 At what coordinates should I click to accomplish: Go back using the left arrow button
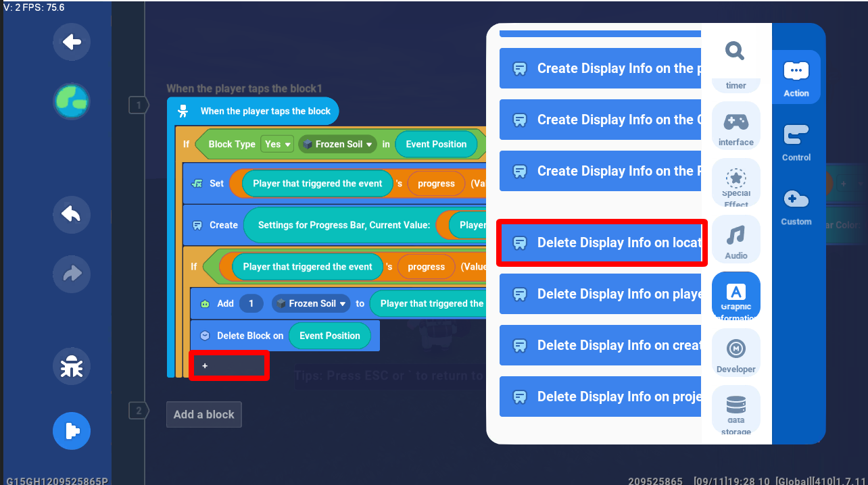(x=72, y=42)
